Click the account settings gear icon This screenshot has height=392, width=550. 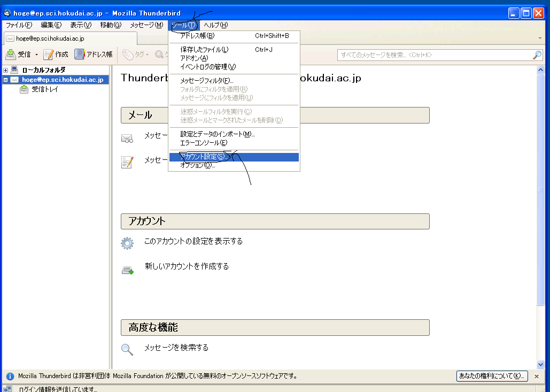click(127, 243)
